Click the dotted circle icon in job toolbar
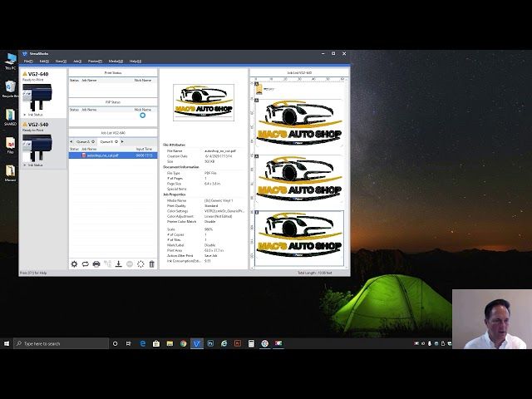 (140, 264)
